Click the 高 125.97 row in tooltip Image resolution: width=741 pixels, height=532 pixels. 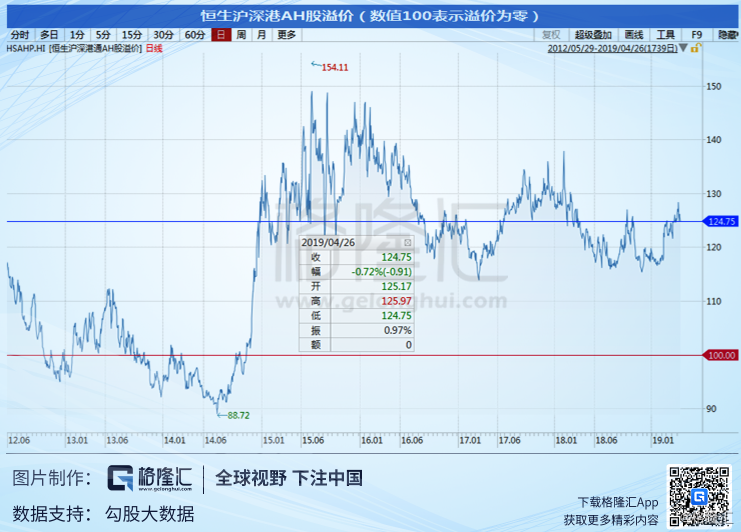pyautogui.click(x=357, y=301)
